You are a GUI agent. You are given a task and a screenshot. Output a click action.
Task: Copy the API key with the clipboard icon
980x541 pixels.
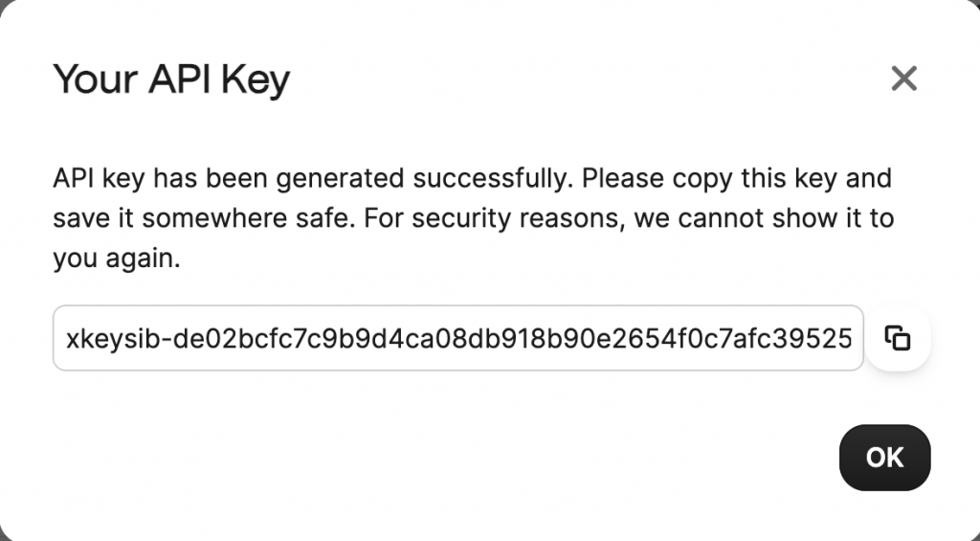pos(898,338)
